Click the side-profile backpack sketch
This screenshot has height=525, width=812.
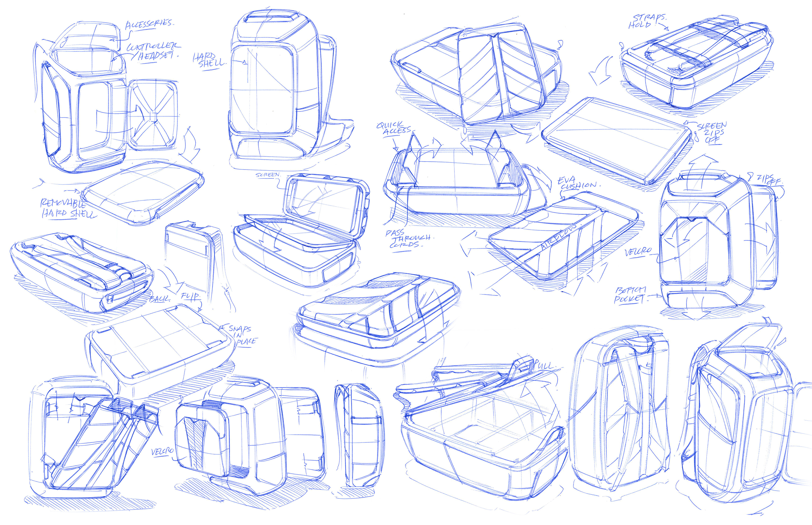click(x=359, y=436)
